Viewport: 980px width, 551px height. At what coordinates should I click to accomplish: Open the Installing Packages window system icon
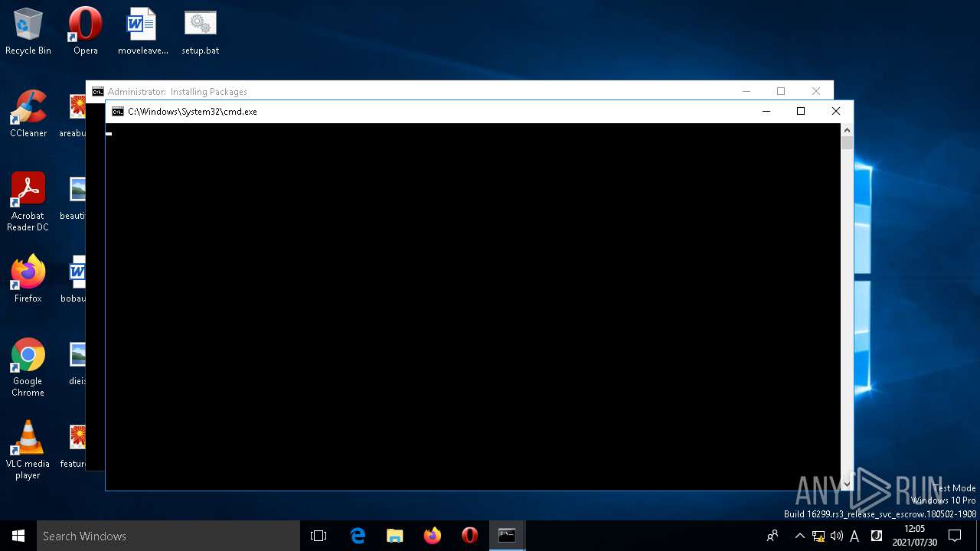click(97, 92)
